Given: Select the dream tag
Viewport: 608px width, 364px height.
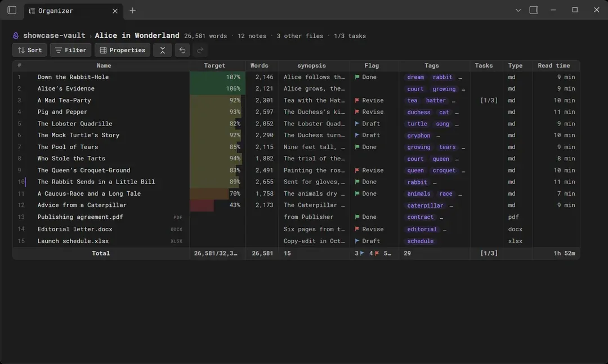Looking at the screenshot, I should pyautogui.click(x=415, y=77).
